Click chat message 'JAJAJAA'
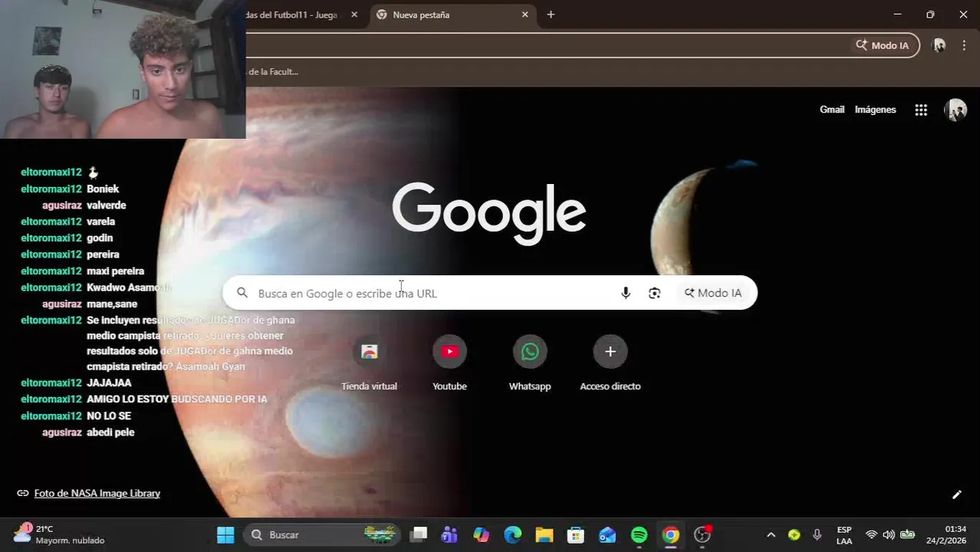This screenshot has width=980, height=552. coord(109,383)
